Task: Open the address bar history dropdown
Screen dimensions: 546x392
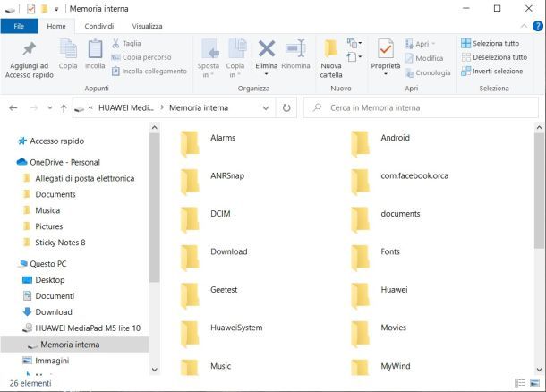Action: [x=266, y=108]
